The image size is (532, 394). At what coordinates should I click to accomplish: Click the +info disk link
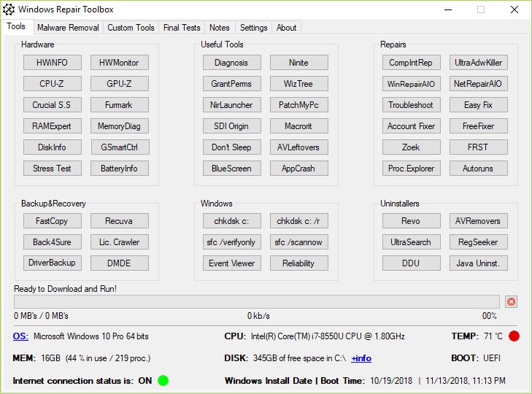pos(361,358)
